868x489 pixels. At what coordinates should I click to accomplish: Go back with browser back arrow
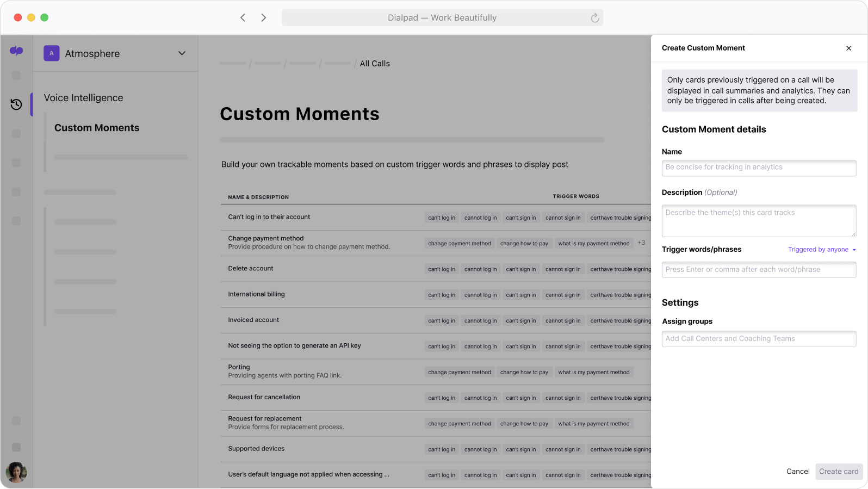(243, 17)
